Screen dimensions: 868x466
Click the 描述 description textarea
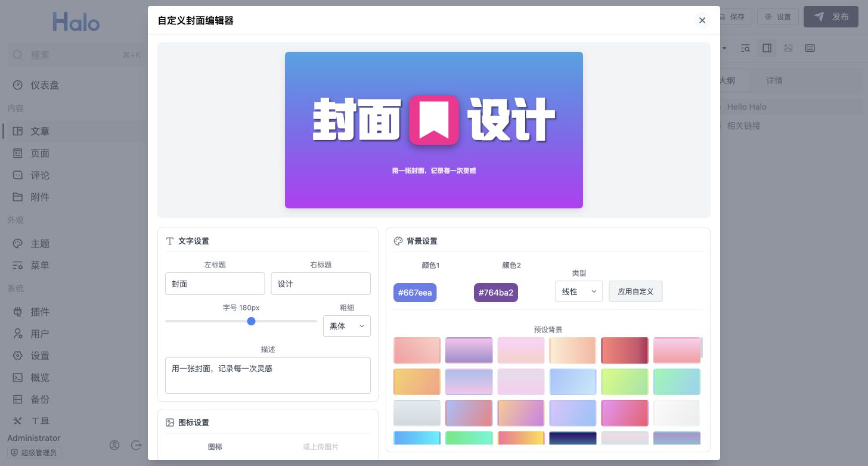click(x=268, y=375)
